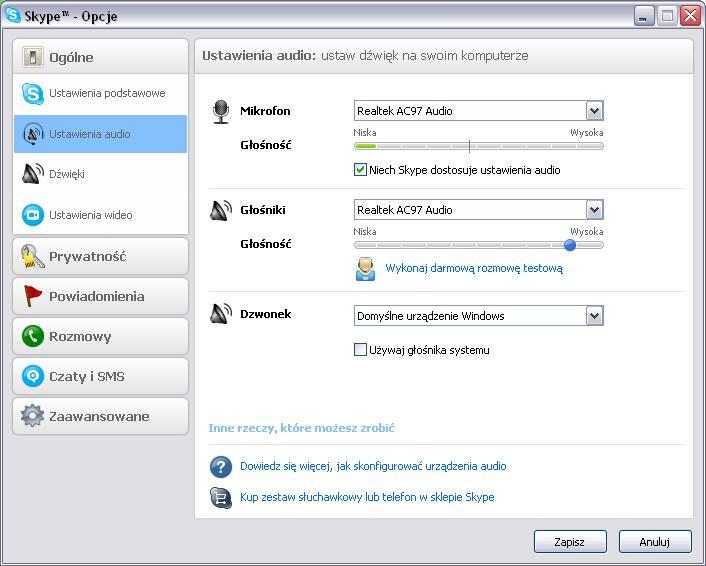The image size is (706, 566).
Task: Click Wykonaj darmową rozmowę testową link
Action: click(474, 268)
